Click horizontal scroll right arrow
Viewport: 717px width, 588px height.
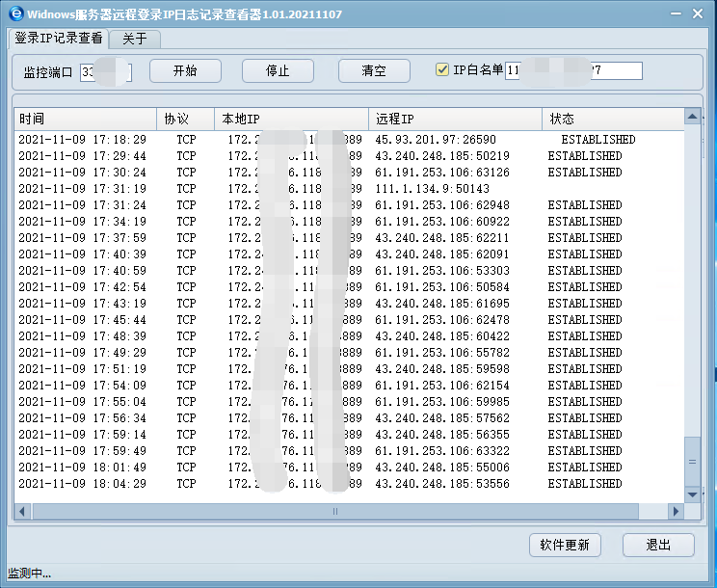click(x=676, y=511)
